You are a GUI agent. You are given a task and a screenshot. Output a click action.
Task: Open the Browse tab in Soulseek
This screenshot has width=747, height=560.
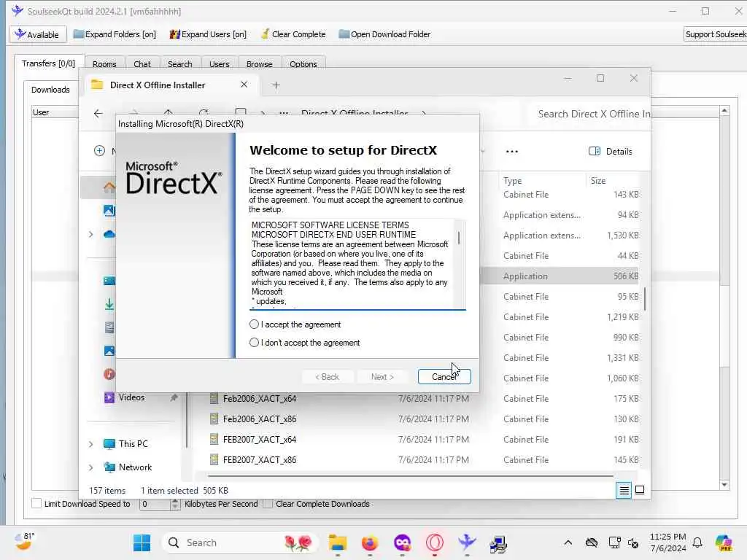(x=259, y=64)
